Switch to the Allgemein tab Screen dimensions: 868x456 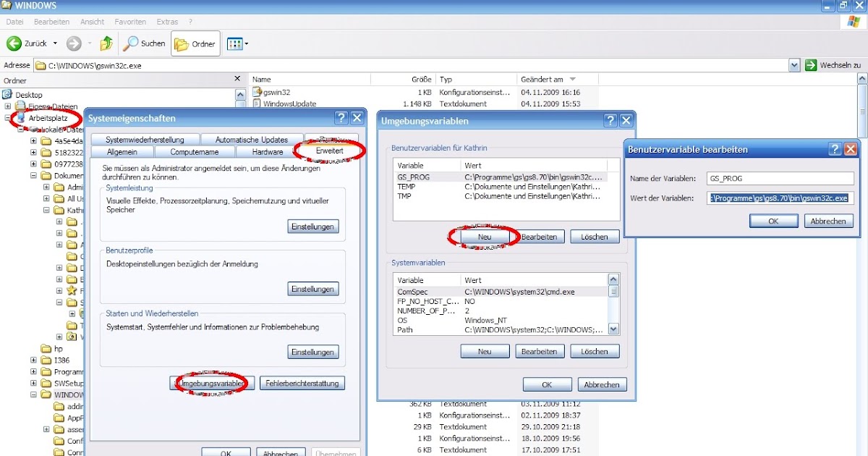point(122,152)
